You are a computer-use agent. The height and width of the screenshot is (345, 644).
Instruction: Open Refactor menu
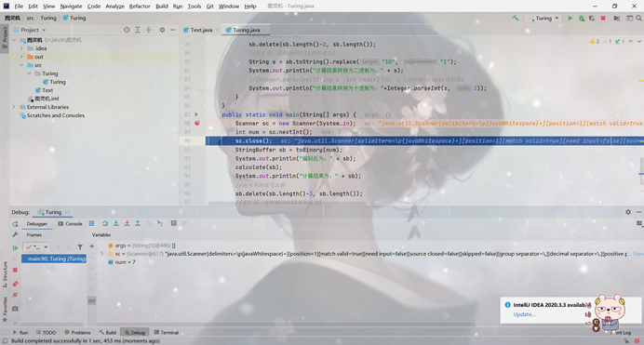(140, 7)
